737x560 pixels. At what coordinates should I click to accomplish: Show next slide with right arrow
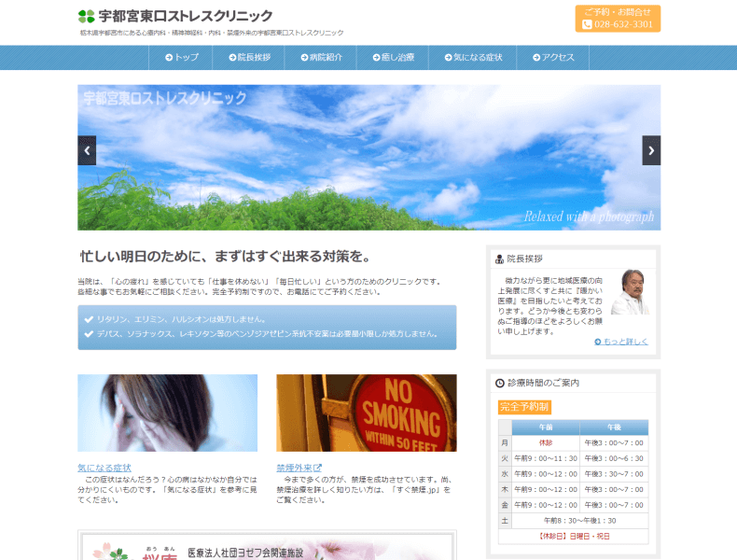(651, 150)
